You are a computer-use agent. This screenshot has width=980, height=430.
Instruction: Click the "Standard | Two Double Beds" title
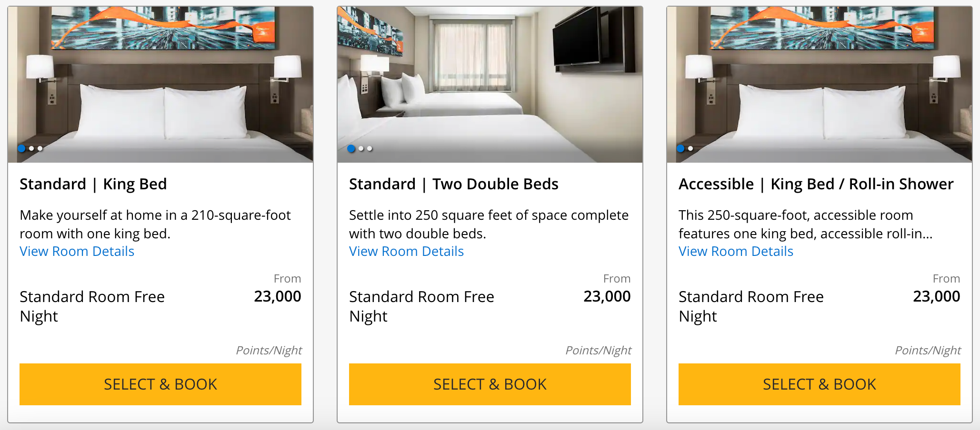click(454, 184)
